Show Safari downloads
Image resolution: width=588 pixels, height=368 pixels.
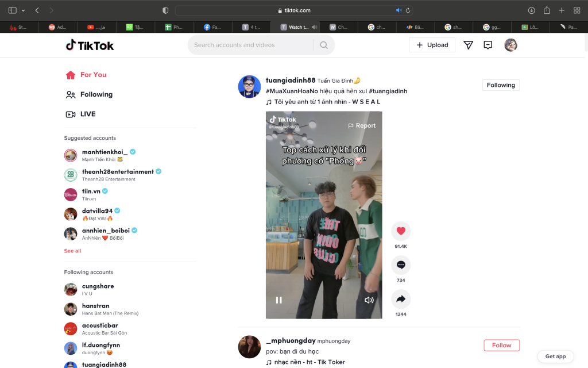531,10
